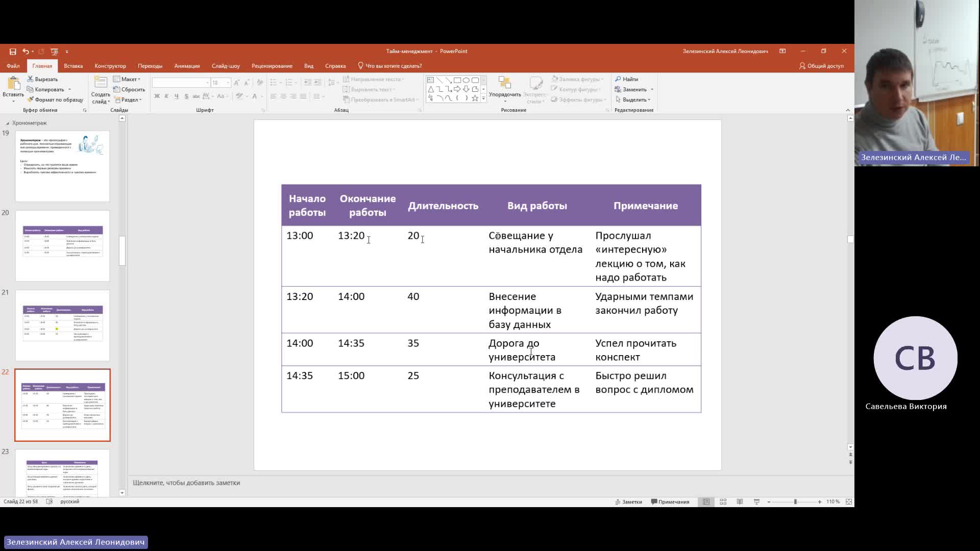
Task: Select the text box shape in shapes gallery
Action: click(430, 80)
